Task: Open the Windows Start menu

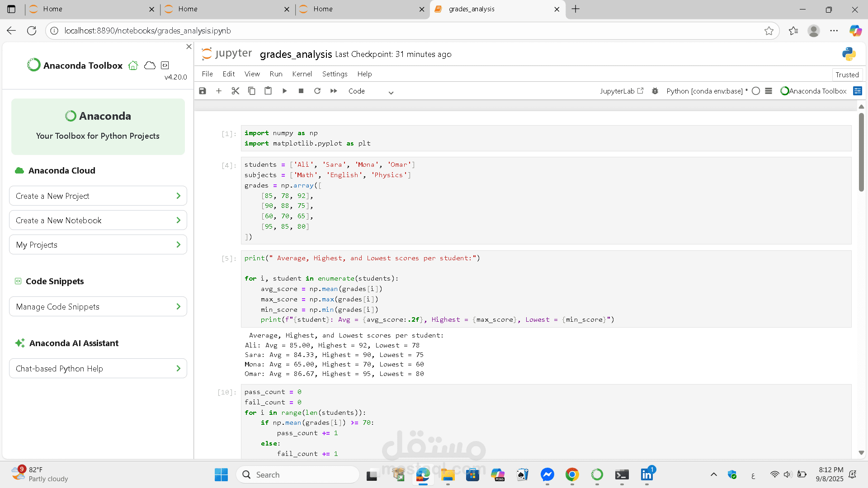Action: pos(221,475)
